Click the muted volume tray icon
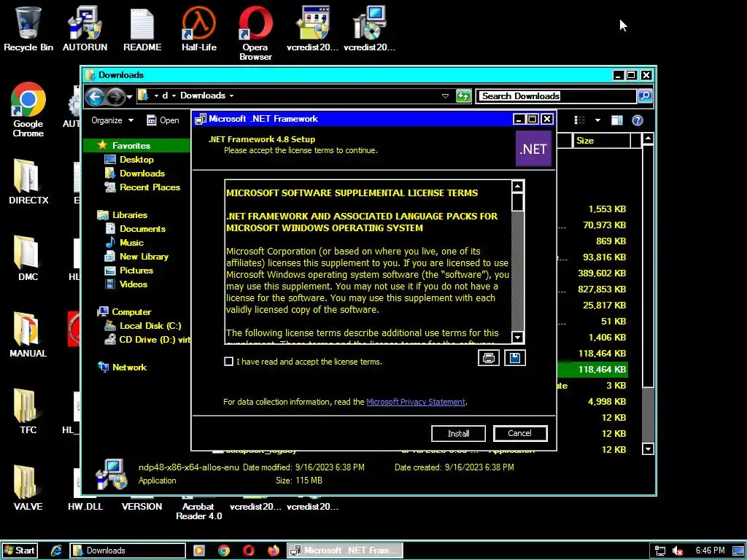This screenshot has width=747, height=560. click(x=678, y=551)
